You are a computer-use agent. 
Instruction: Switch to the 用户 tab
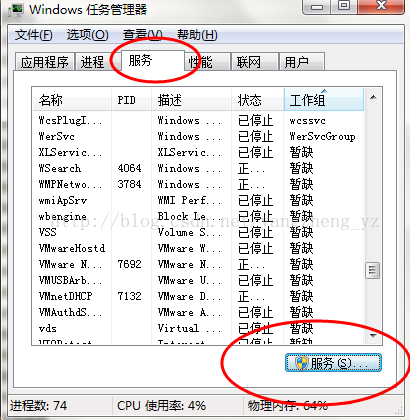[x=302, y=62]
